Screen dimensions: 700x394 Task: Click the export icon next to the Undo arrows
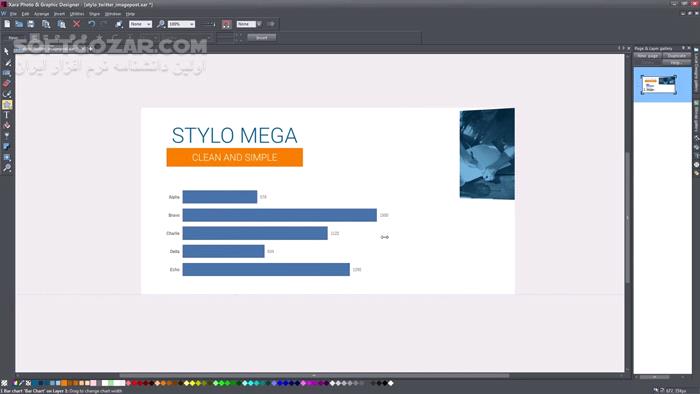coord(119,24)
